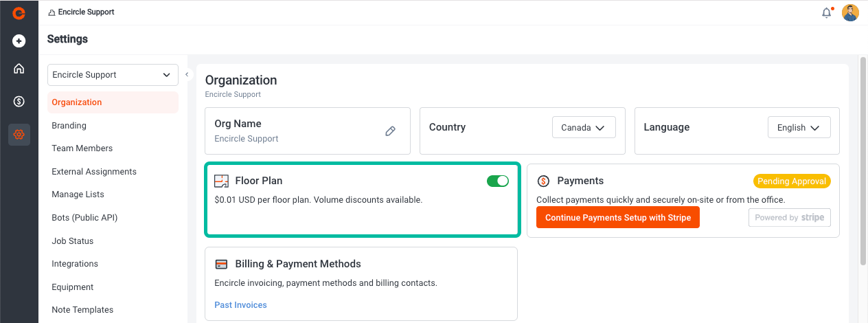Click the Floor Plan pricing description text
Viewport: 868px width, 323px height.
click(318, 200)
